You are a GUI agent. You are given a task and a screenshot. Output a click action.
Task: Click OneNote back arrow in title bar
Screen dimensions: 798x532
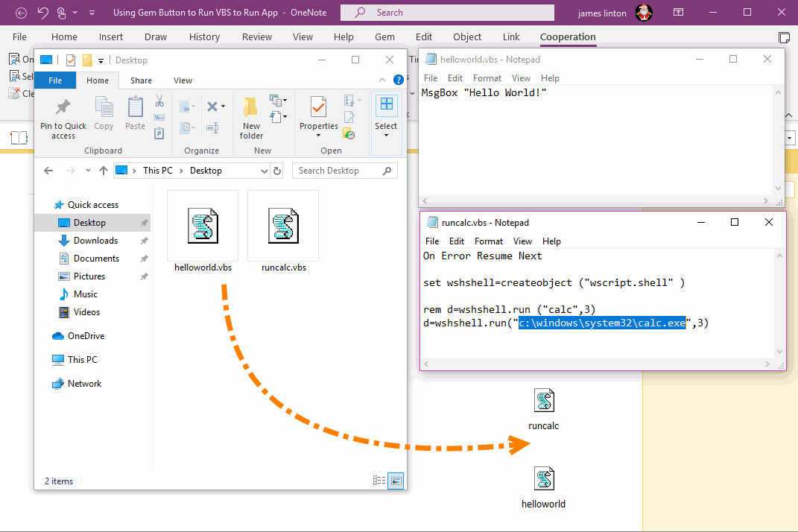click(x=22, y=13)
